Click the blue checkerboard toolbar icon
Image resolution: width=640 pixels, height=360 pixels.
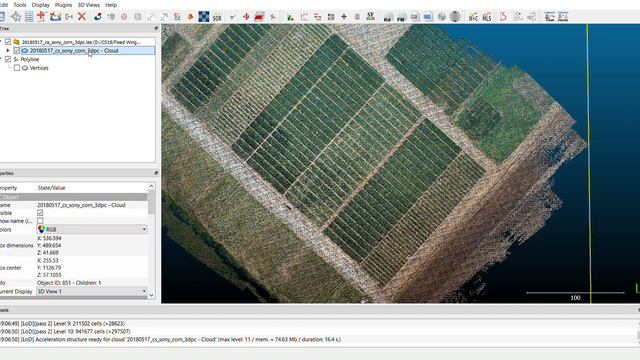click(x=204, y=16)
